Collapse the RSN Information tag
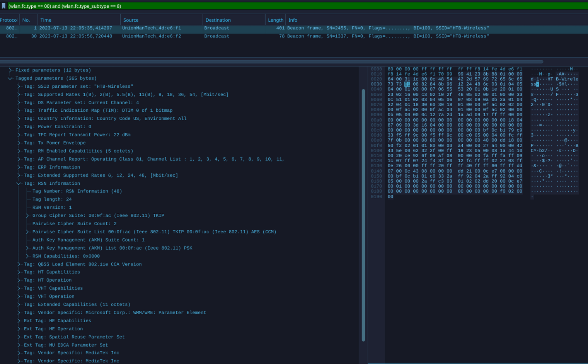 [18, 183]
